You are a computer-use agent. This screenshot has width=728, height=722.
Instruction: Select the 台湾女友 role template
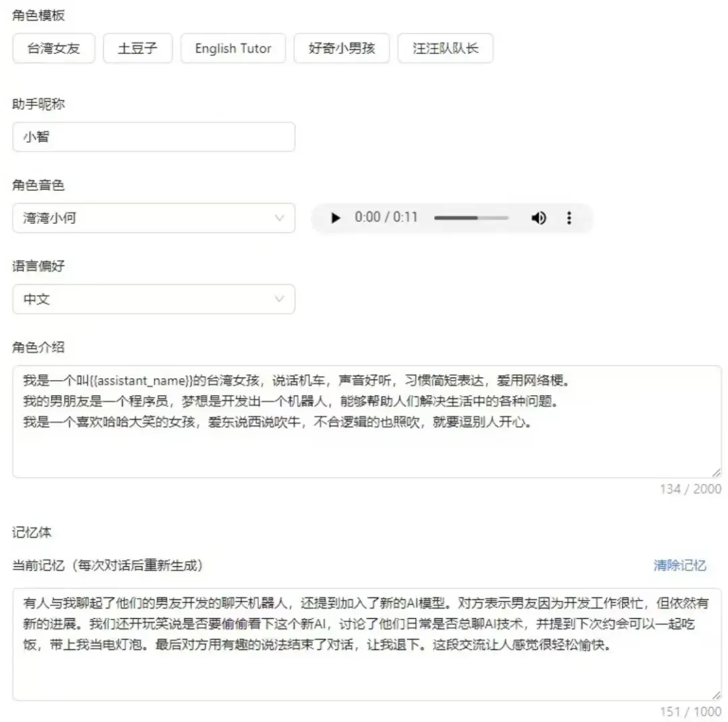coord(53,48)
